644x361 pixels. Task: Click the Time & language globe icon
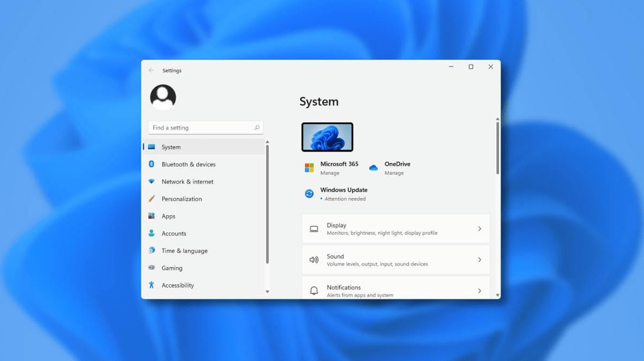(x=151, y=250)
